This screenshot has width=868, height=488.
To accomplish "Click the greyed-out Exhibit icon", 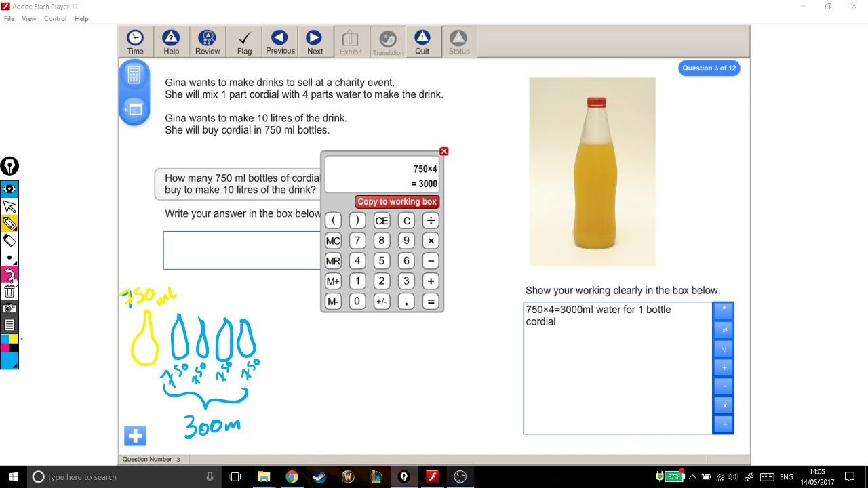I will click(351, 42).
